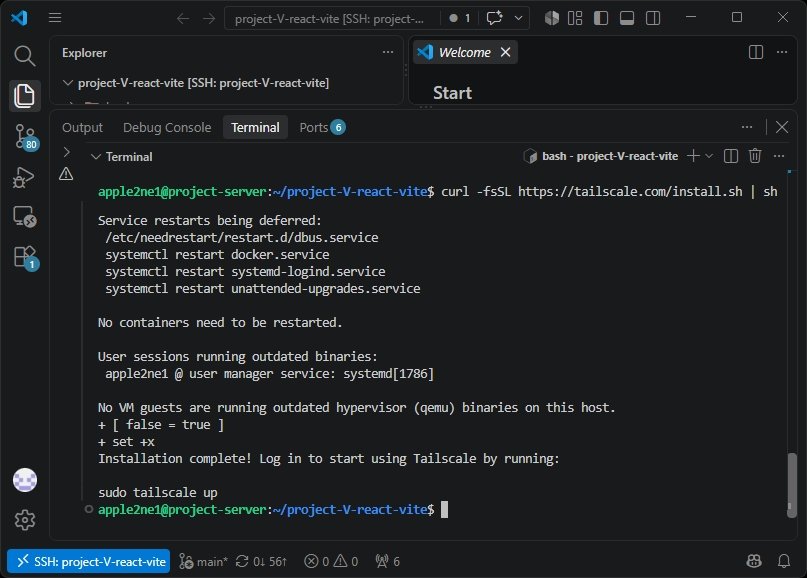Open panel more actions ellipsis

[747, 127]
